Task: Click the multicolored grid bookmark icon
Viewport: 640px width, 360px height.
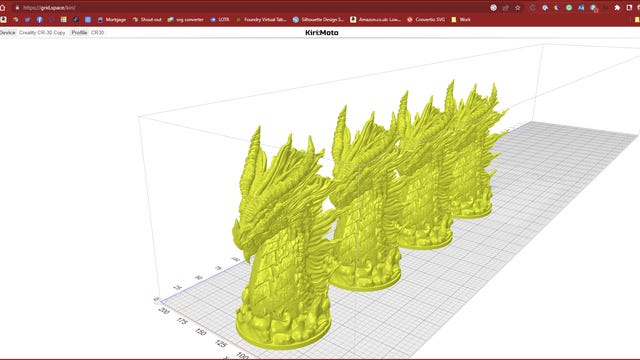Action: click(x=64, y=20)
